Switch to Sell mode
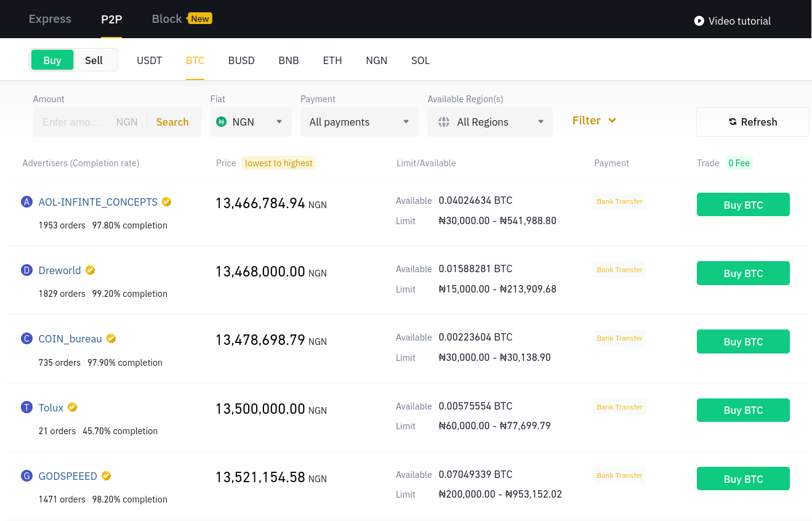The height and width of the screenshot is (521, 812). 94,60
